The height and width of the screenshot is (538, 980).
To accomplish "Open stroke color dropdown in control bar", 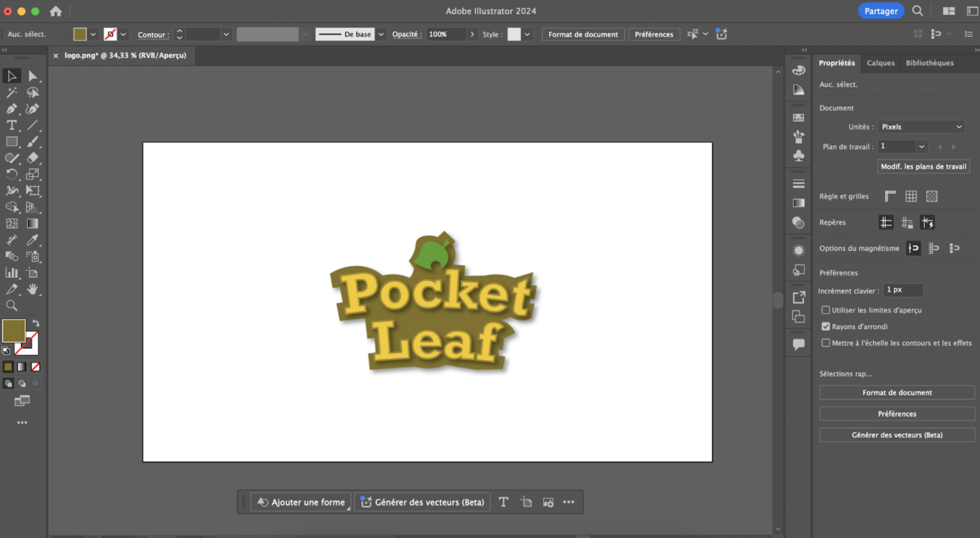I will tap(123, 34).
